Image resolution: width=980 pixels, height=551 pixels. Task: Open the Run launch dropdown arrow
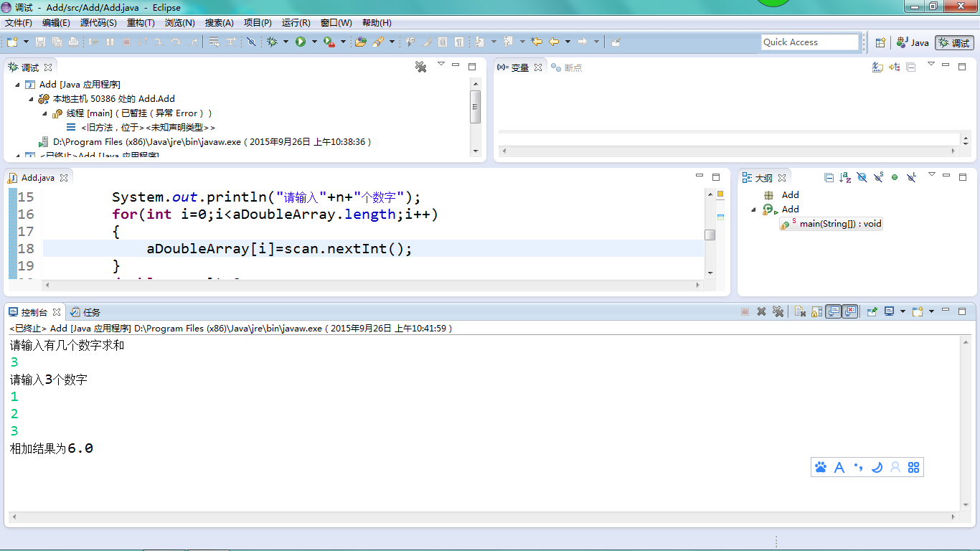point(314,42)
